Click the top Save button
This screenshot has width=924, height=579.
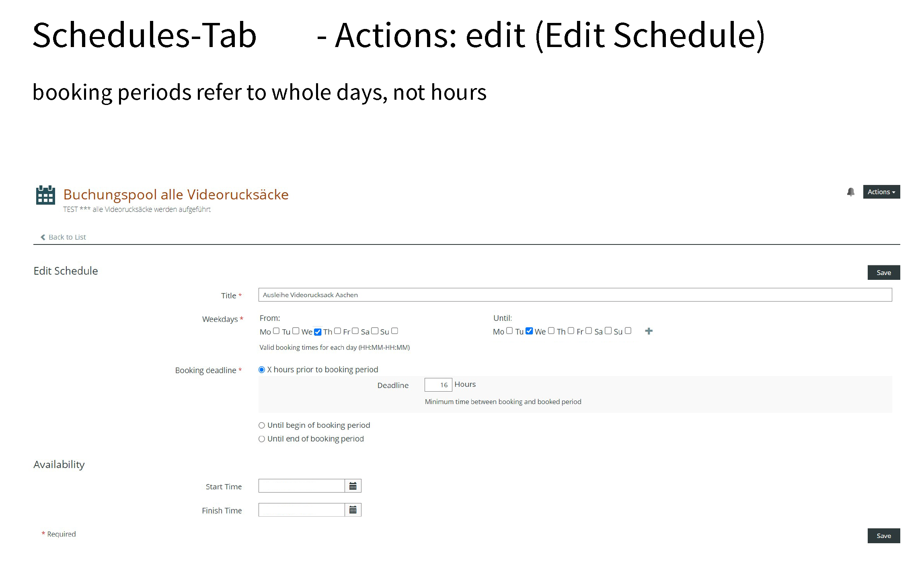(883, 273)
